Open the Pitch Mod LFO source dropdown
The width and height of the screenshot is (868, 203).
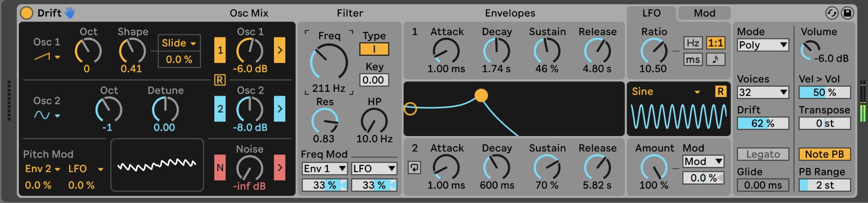coord(86,169)
